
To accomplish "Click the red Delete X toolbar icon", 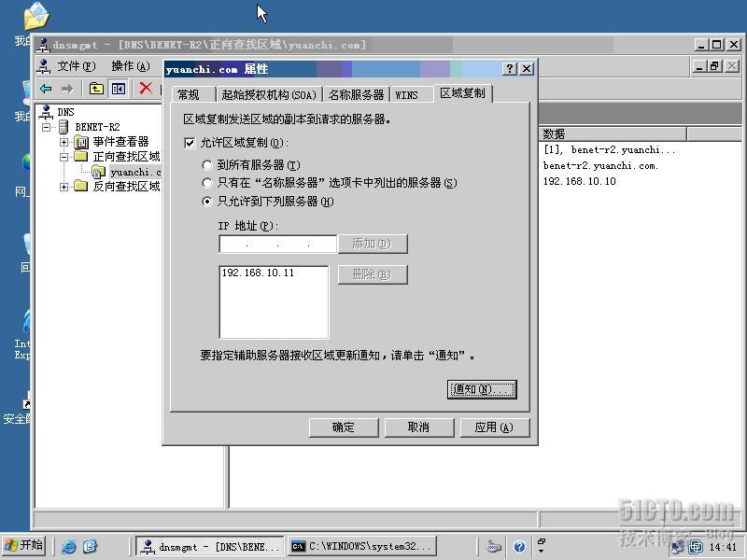I will click(x=146, y=88).
